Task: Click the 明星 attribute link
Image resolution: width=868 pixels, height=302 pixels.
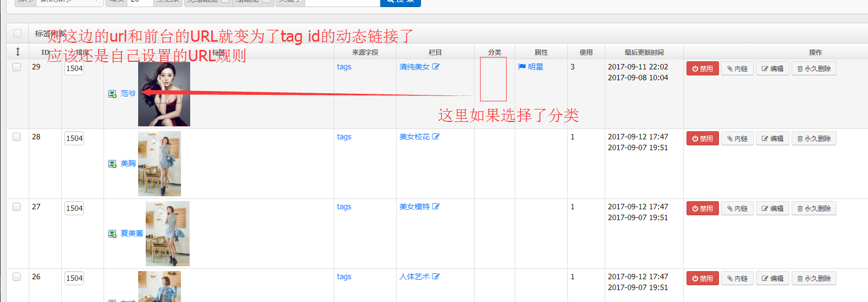Action: 535,67
